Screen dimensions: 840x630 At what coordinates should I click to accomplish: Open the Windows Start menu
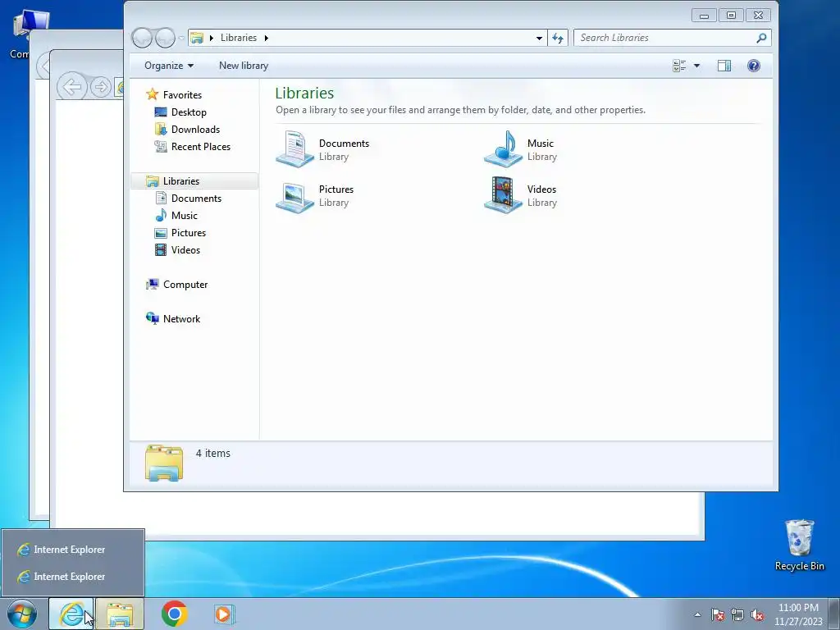click(x=22, y=614)
